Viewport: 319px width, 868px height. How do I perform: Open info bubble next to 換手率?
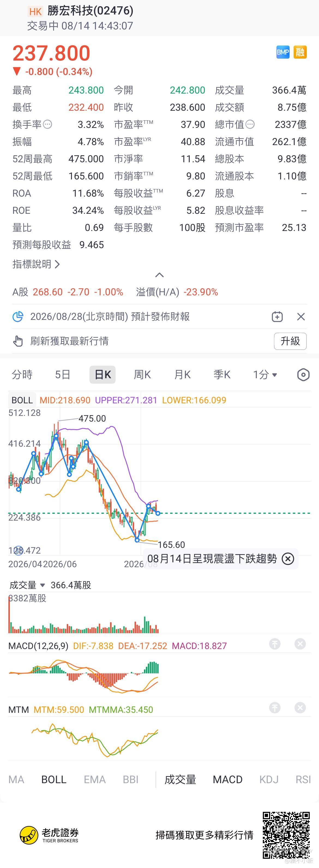47,124
